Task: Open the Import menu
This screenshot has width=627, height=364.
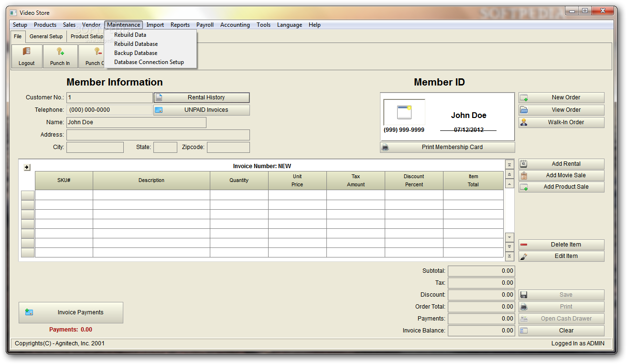Action: (x=155, y=25)
